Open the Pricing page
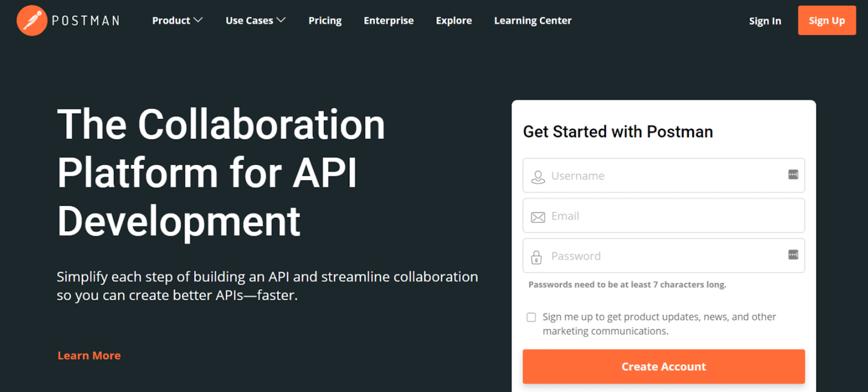 tap(325, 21)
